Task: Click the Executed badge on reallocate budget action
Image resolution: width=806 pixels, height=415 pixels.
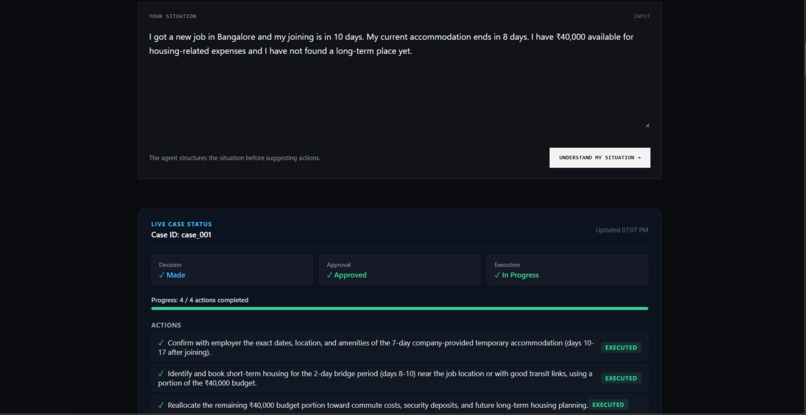Action: pos(608,405)
